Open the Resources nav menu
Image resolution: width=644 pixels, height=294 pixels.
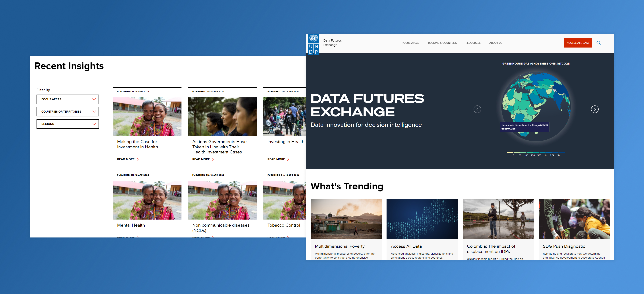click(473, 43)
